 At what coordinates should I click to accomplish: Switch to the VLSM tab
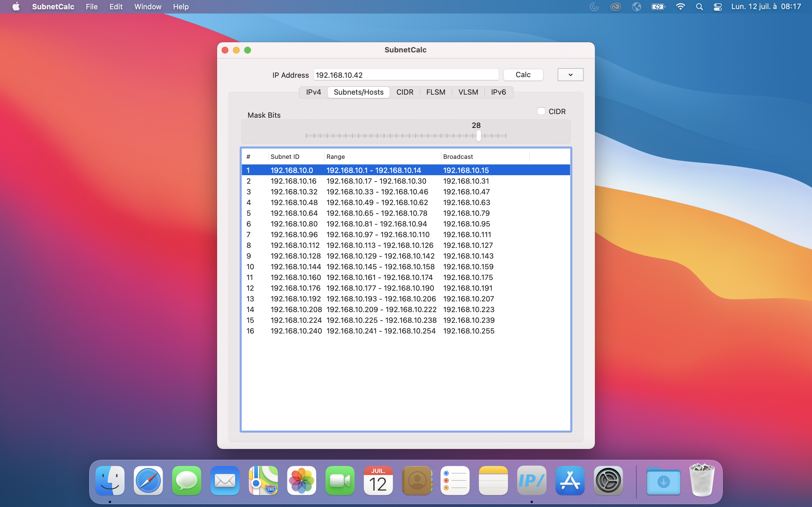point(468,92)
